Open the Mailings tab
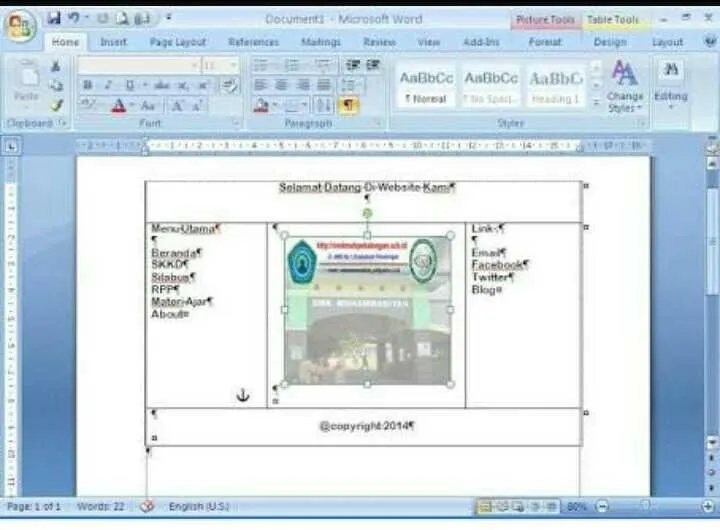The height and width of the screenshot is (530, 720). point(321,42)
